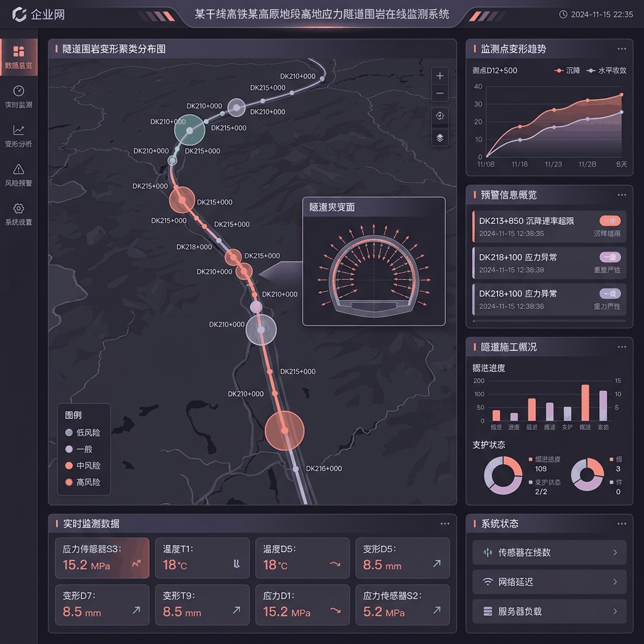Expand the 传感器在线数 row chevron

pyautogui.click(x=615, y=552)
